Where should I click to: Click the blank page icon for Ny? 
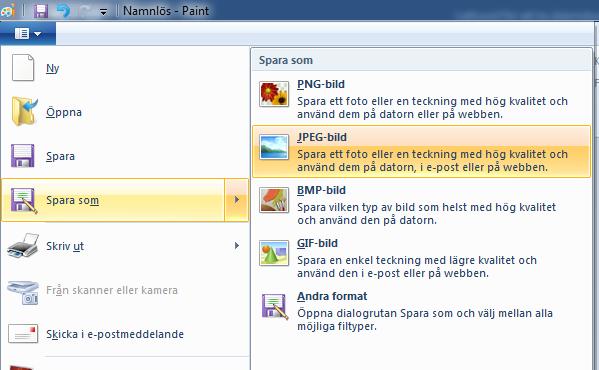(x=23, y=68)
